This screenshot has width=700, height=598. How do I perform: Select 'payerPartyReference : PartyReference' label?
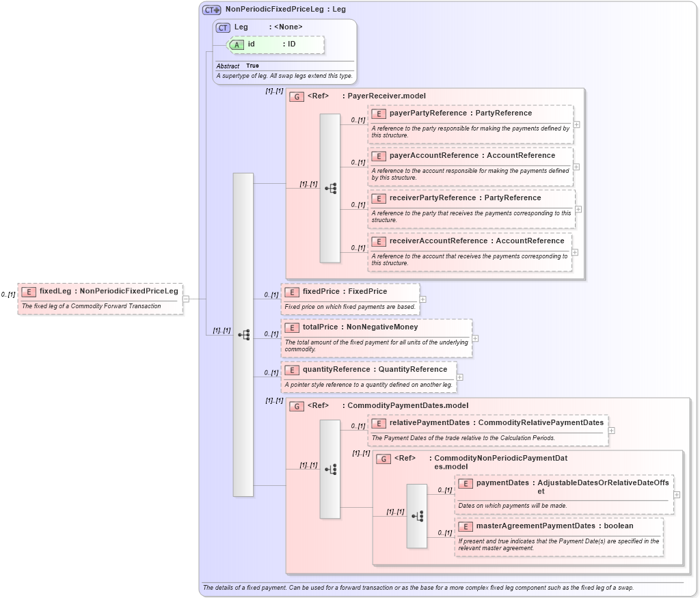[461, 113]
